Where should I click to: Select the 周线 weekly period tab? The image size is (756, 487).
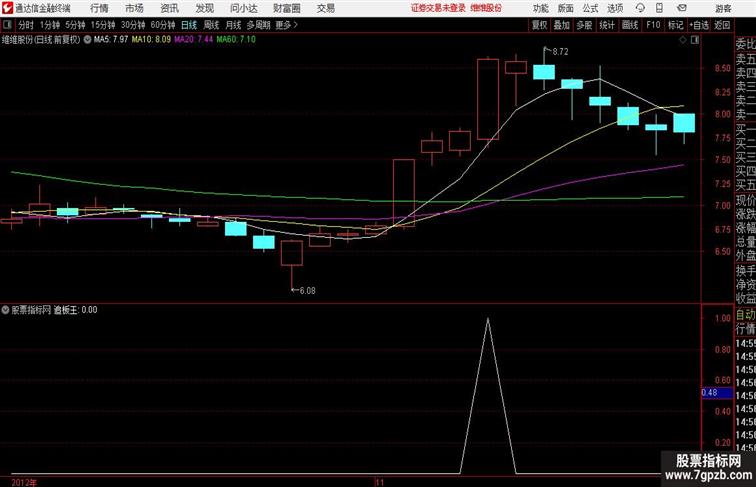pyautogui.click(x=211, y=25)
